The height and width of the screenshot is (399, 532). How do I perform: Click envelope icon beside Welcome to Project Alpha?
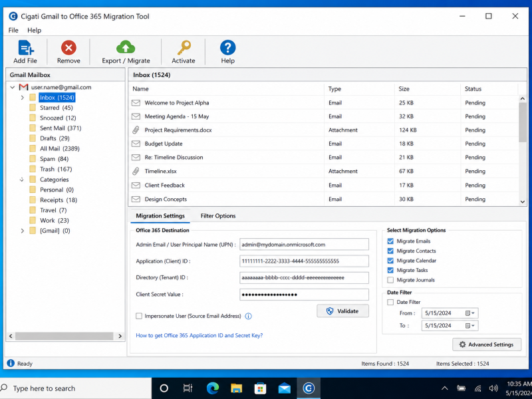[x=136, y=102]
